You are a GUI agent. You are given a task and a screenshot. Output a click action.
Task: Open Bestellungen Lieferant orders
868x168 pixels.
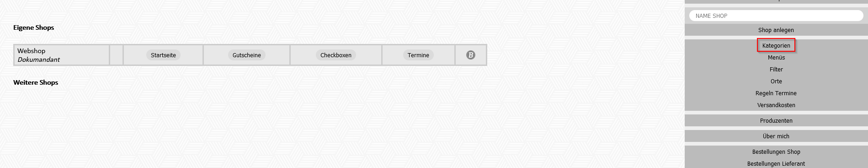pos(776,163)
